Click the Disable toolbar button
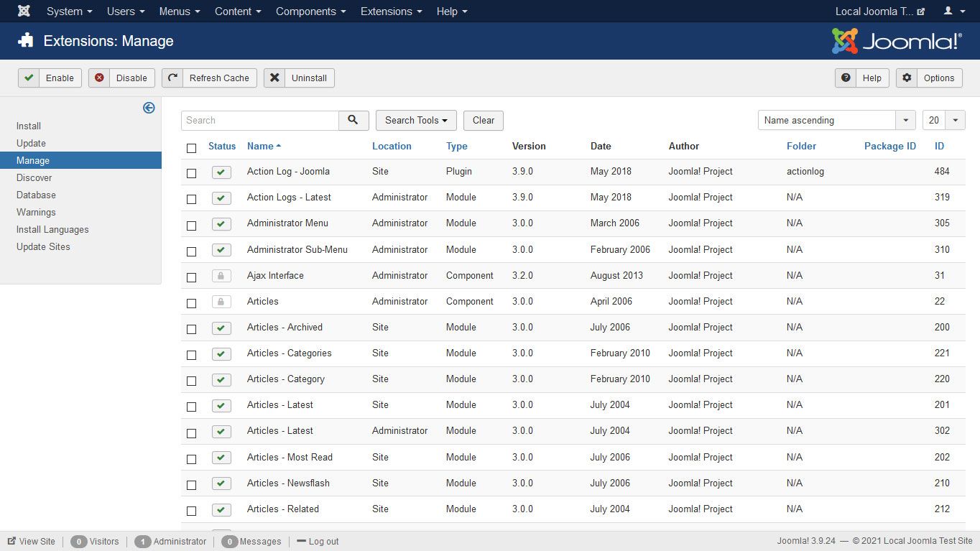This screenshot has height=551, width=980. (121, 78)
